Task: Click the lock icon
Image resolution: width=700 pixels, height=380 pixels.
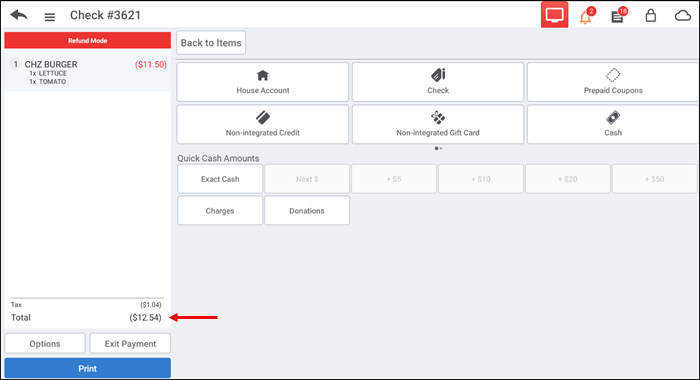Action: [x=650, y=16]
